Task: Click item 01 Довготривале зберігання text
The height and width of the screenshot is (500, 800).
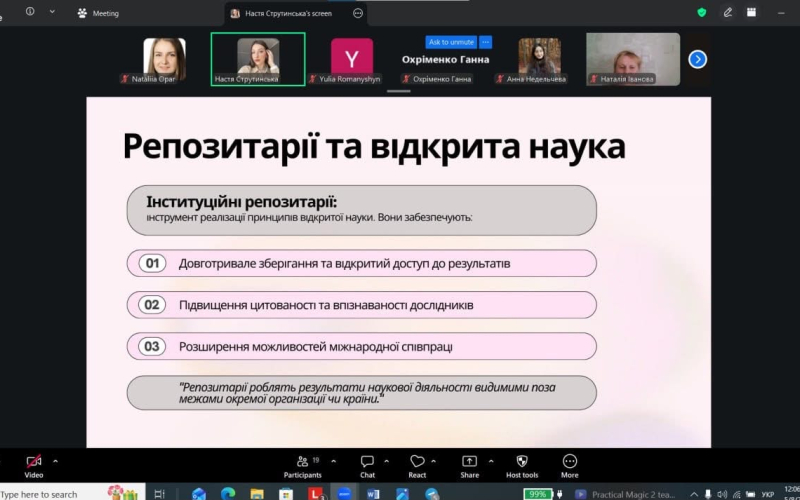Action: coord(344,264)
